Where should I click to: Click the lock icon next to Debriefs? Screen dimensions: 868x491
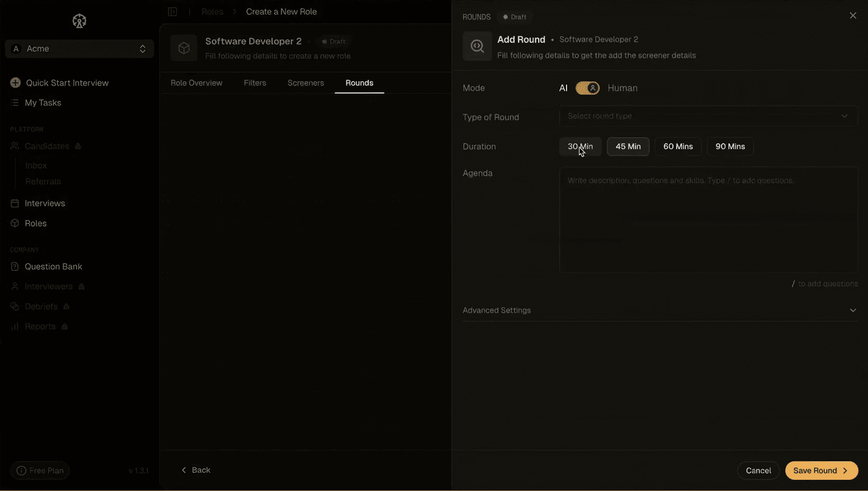pos(66,307)
